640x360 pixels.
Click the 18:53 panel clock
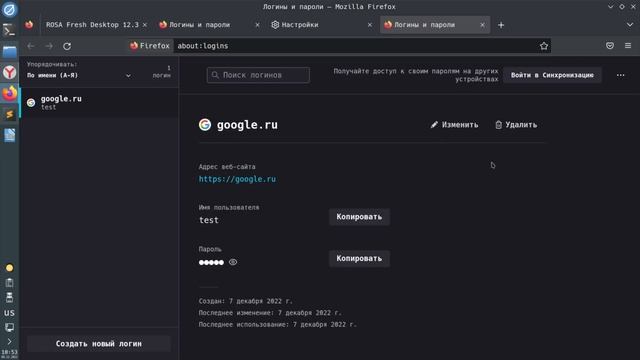[9, 353]
